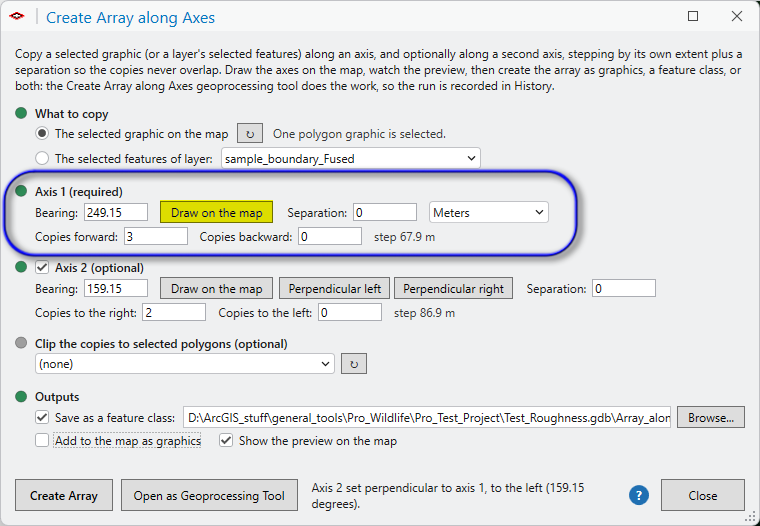Viewport: 760px width, 526px height.
Task: Click the Perpendicular right button
Action: [x=454, y=288]
